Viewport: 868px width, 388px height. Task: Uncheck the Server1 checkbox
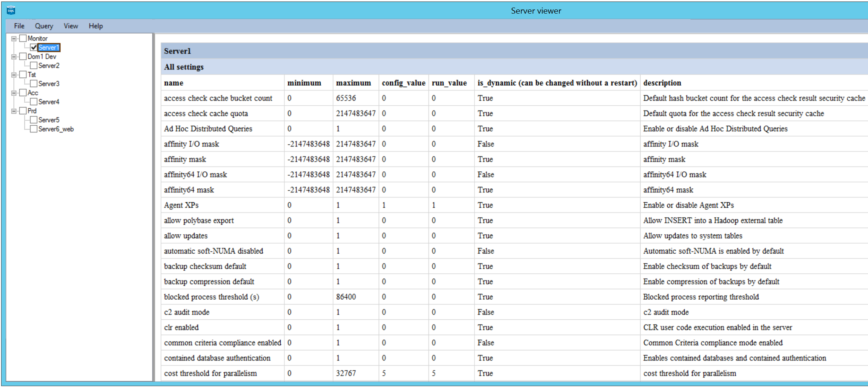pyautogui.click(x=34, y=48)
